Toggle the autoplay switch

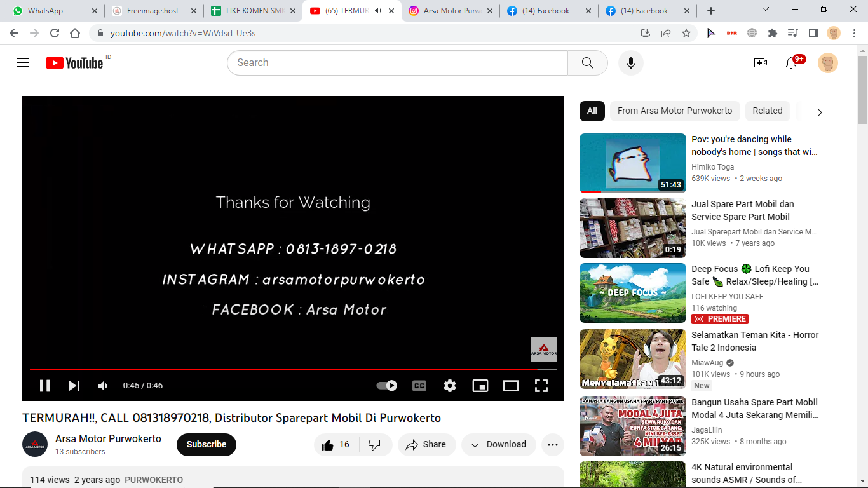[387, 385]
